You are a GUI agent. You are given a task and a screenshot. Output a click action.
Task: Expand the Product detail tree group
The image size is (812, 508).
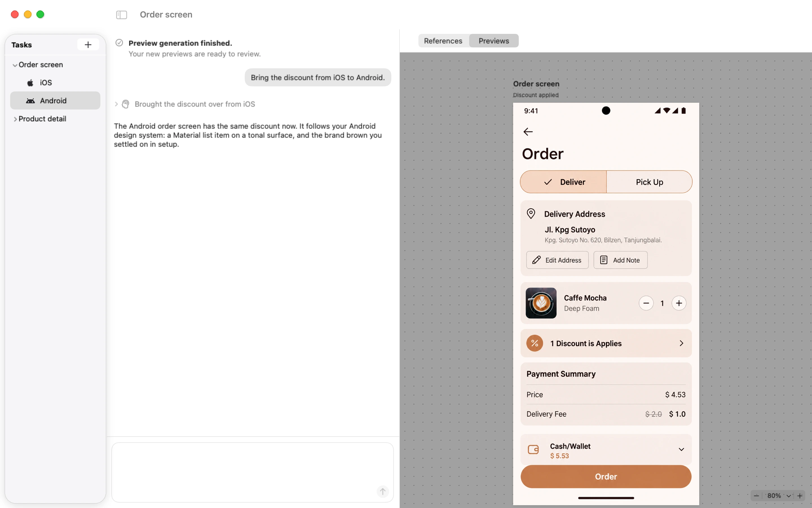pos(15,119)
